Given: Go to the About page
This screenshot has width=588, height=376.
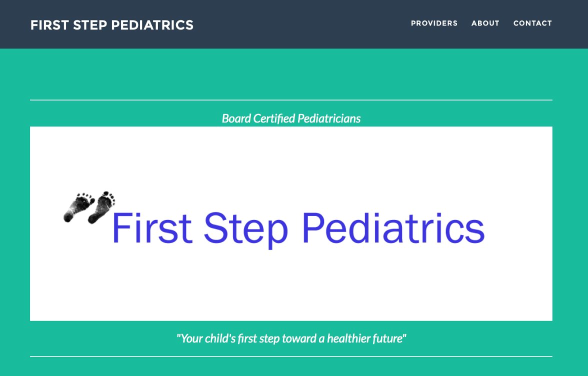Looking at the screenshot, I should pyautogui.click(x=485, y=23).
